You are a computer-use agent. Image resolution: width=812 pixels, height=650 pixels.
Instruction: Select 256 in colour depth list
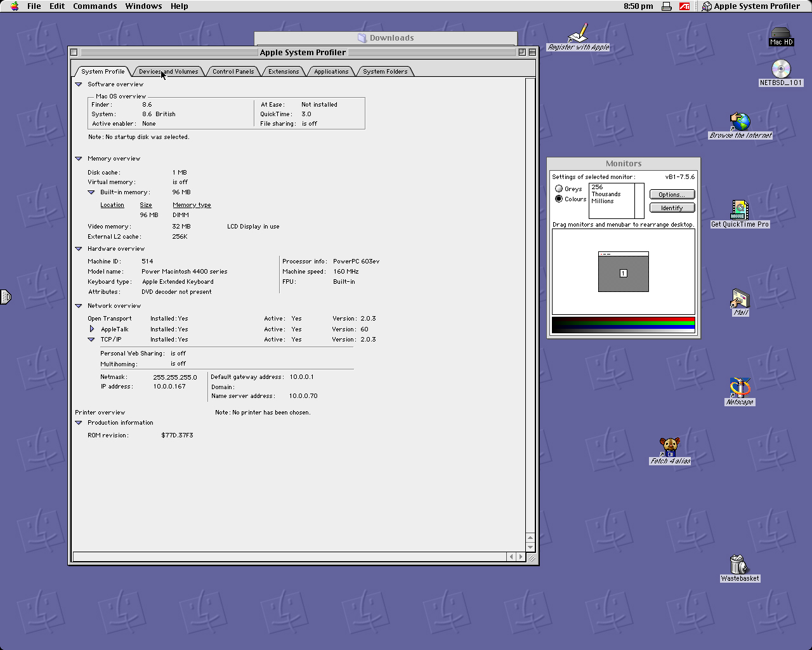click(598, 187)
